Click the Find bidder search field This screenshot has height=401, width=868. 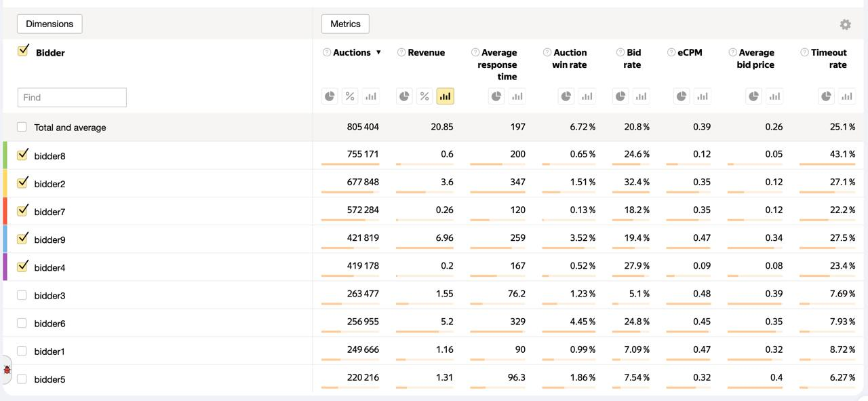point(72,97)
